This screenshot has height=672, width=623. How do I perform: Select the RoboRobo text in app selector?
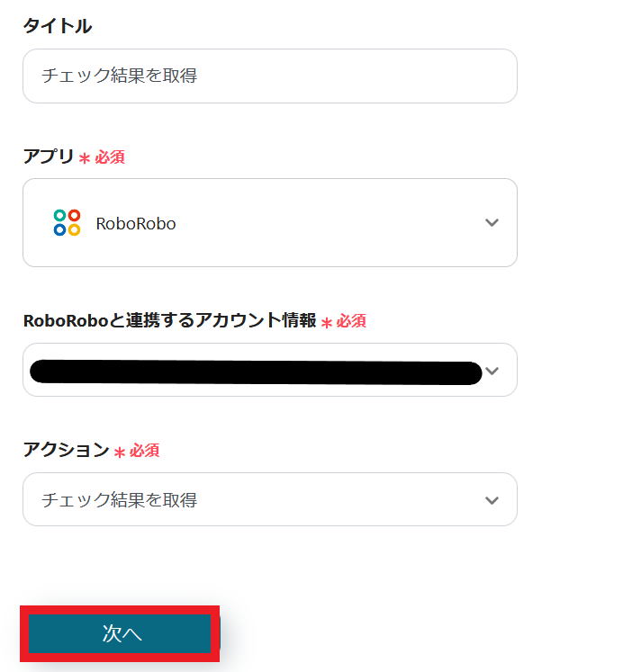coord(136,224)
